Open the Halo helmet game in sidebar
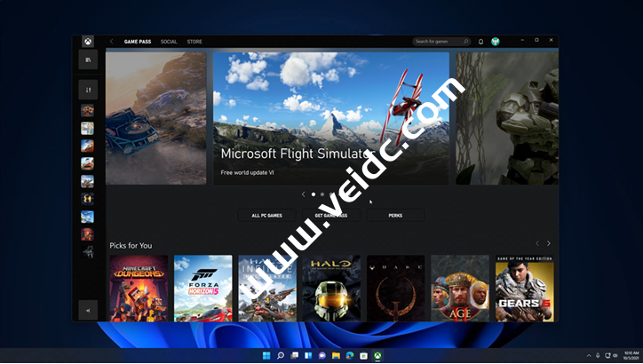The height and width of the screenshot is (364, 643). tap(87, 199)
